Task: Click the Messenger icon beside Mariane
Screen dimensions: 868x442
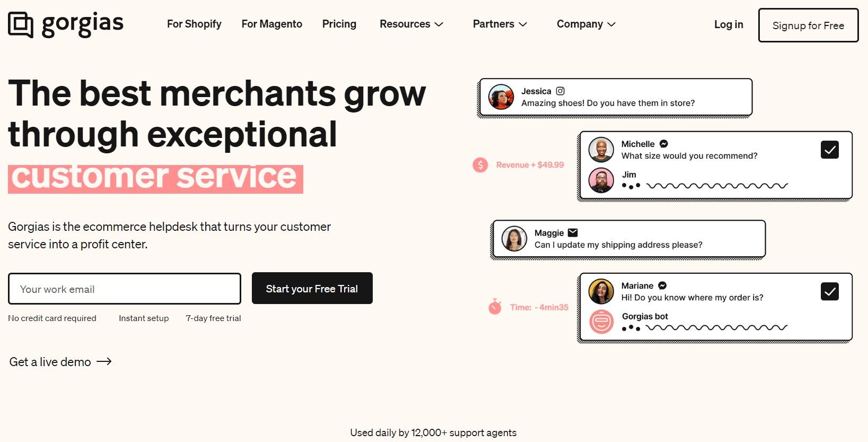Action: tap(662, 285)
